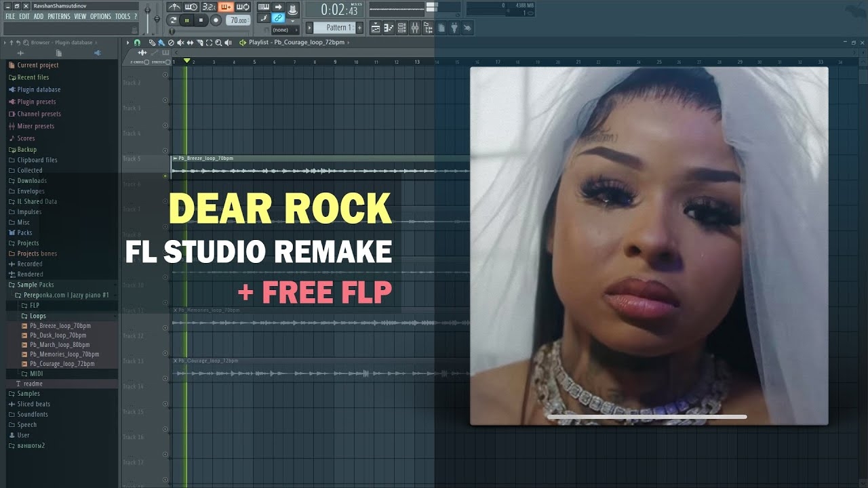Select the playlist Paint brush tool
The width and height of the screenshot is (868, 488).
(x=161, y=43)
